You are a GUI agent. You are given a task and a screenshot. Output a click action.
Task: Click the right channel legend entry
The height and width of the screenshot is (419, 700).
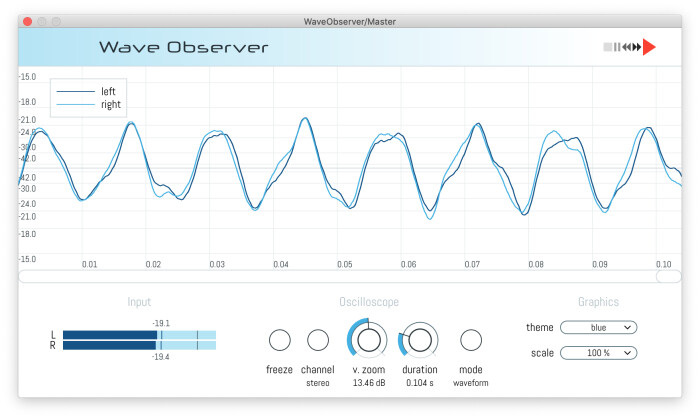pos(88,104)
